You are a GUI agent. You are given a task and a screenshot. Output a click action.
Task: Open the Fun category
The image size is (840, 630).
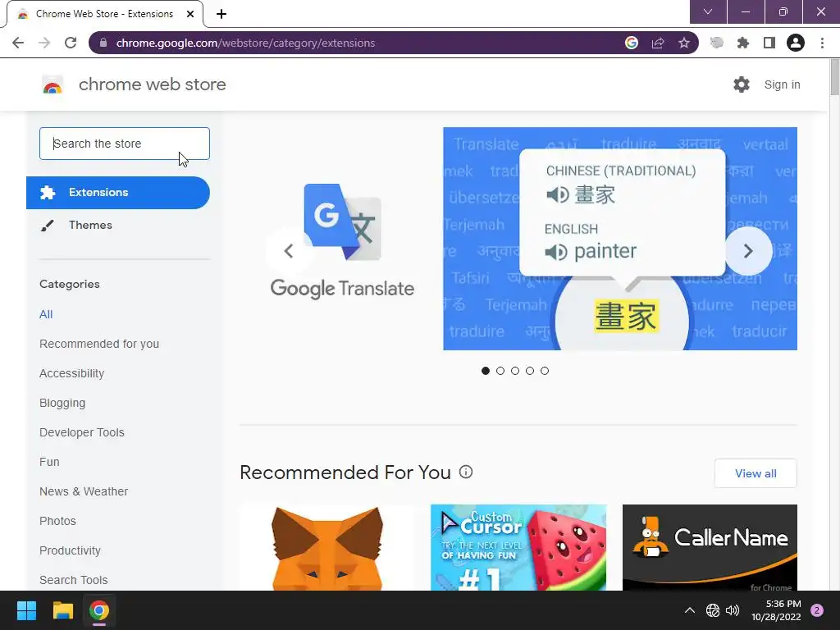[x=49, y=462]
